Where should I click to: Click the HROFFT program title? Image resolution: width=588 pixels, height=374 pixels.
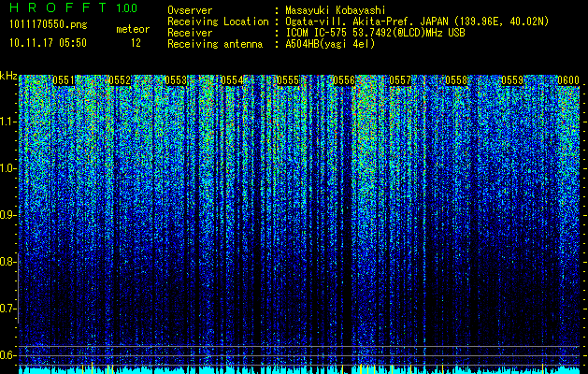coord(58,7)
